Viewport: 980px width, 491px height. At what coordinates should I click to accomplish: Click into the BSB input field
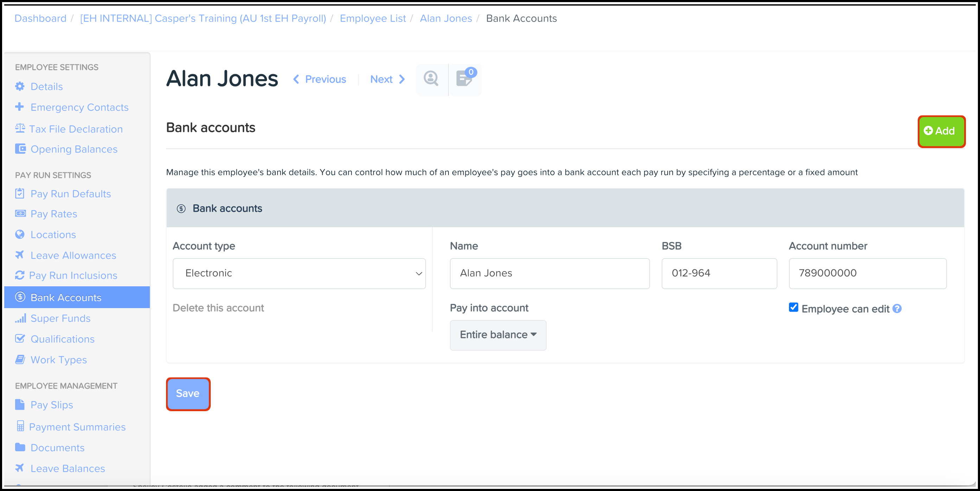click(719, 273)
